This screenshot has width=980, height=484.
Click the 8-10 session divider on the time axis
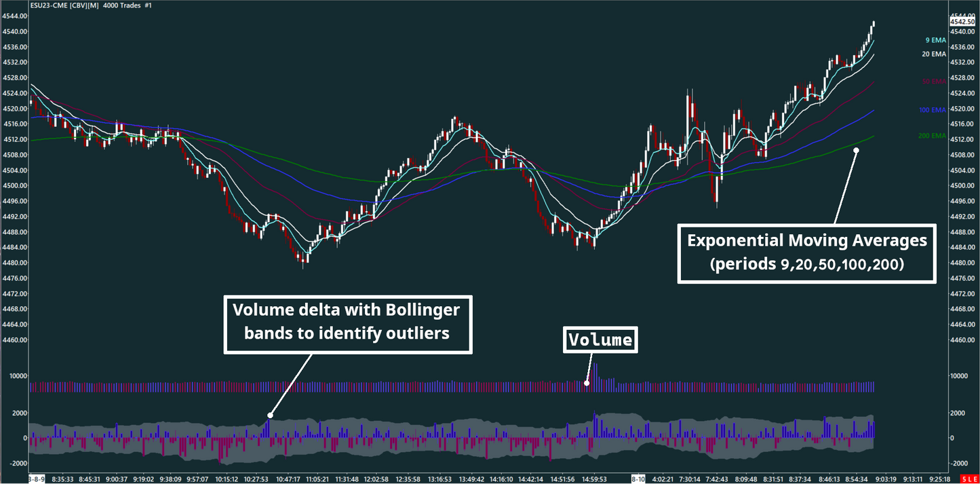pos(638,478)
